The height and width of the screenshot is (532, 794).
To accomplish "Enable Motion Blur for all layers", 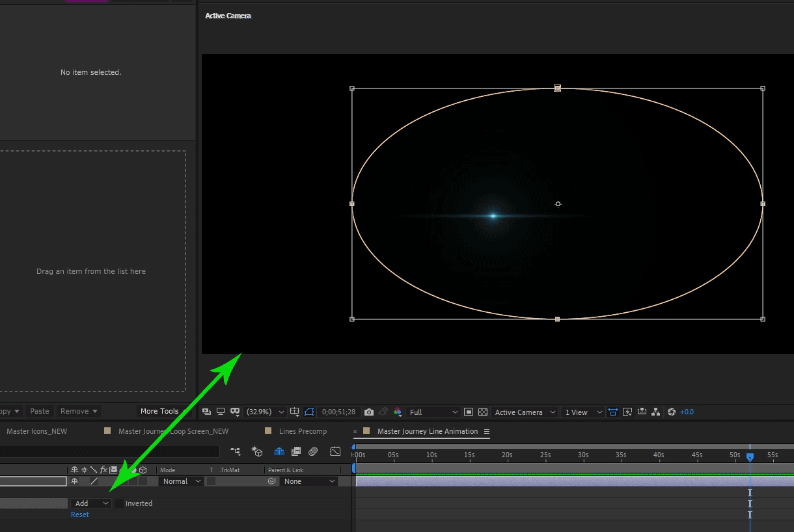I will point(313,451).
